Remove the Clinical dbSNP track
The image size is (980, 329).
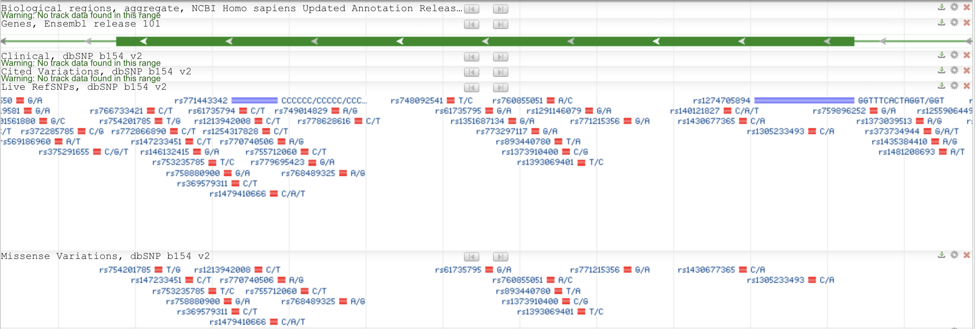click(x=967, y=55)
